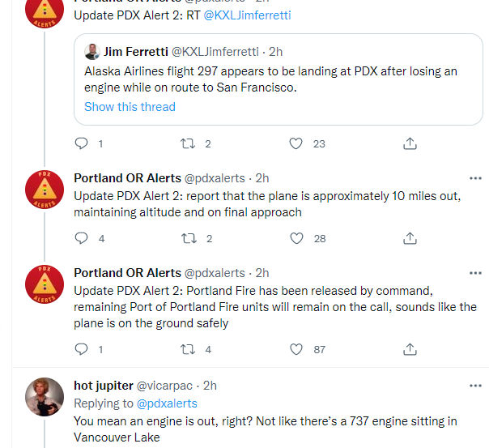Viewport: 489px width, 448px height.
Task: Open Jim Ferretti's quoted tweet card
Action: 279,79
